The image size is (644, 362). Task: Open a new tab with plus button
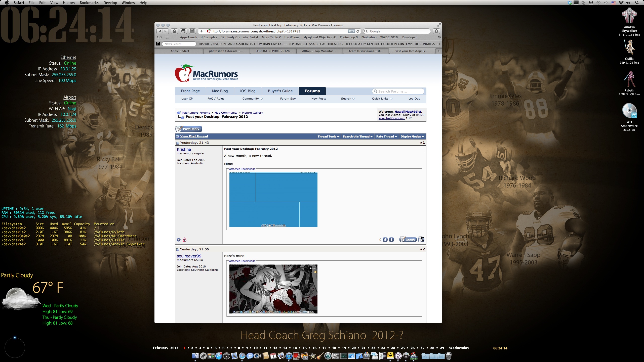pyautogui.click(x=438, y=51)
